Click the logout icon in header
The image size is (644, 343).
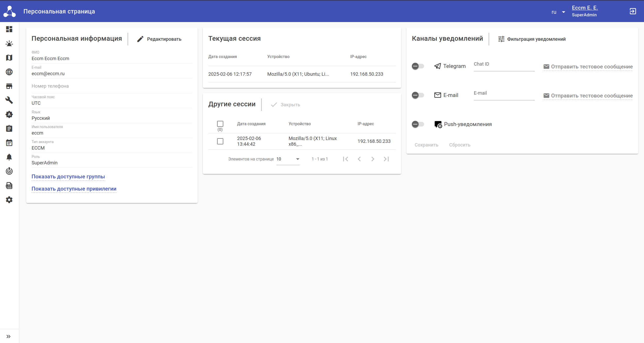click(633, 11)
